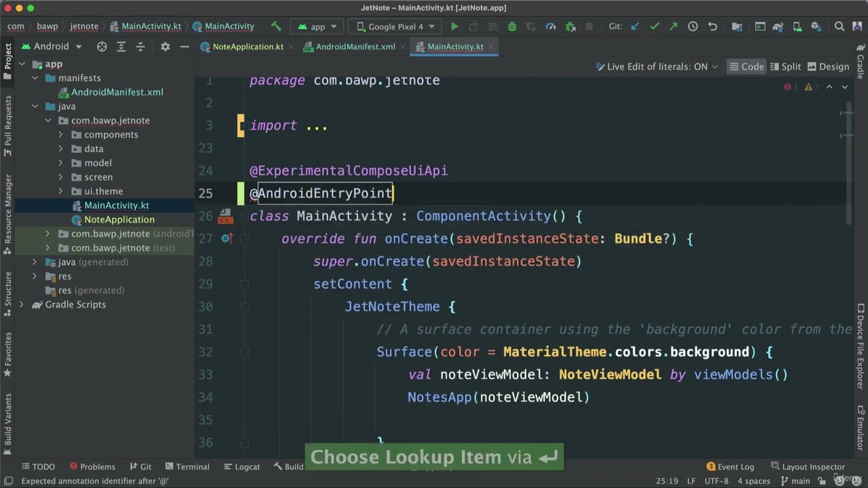Open Search Everywhere magnifier
The width and height of the screenshot is (868, 488).
[840, 26]
